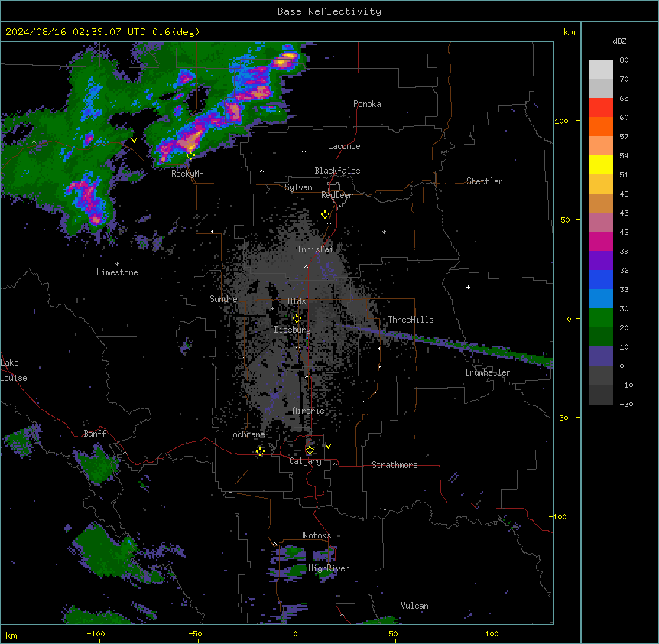Click the Blackfalds city label

tap(337, 171)
